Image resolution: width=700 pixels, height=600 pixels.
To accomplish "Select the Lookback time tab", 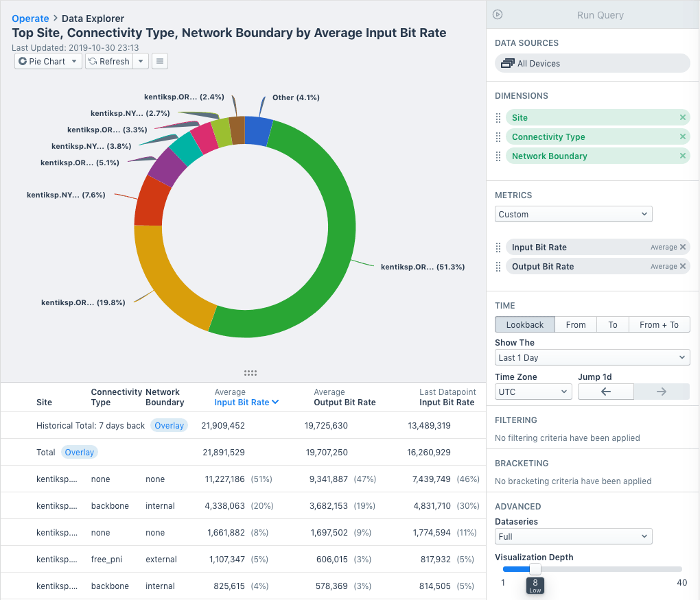I will (x=524, y=324).
